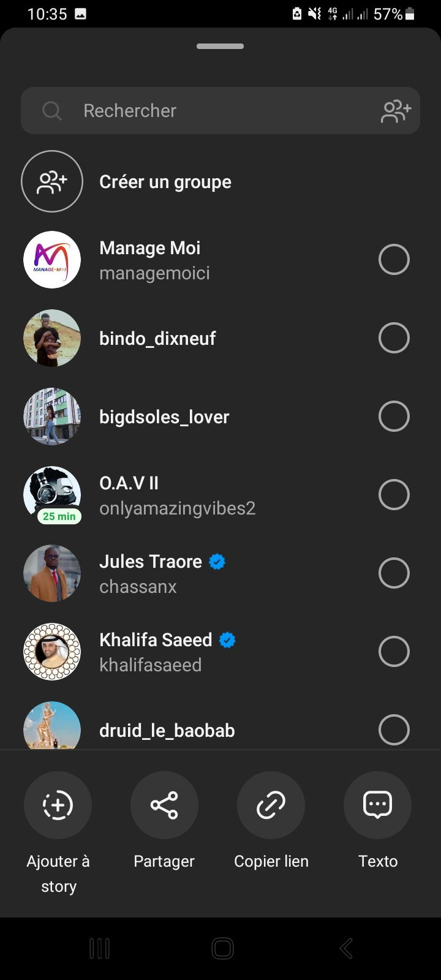This screenshot has width=441, height=980.
Task: Choose bigdsoles_lover from the contact list
Action: [164, 417]
